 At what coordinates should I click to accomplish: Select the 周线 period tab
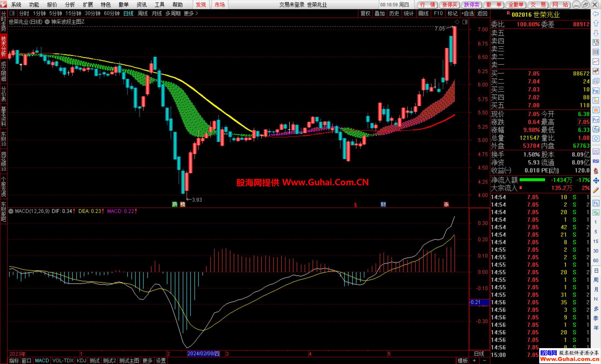point(142,13)
